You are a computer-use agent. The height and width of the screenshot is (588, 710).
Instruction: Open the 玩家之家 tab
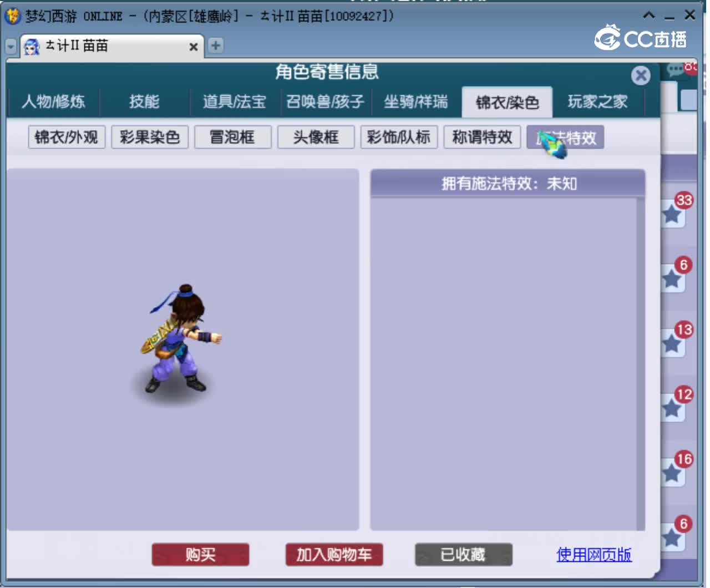tap(598, 102)
